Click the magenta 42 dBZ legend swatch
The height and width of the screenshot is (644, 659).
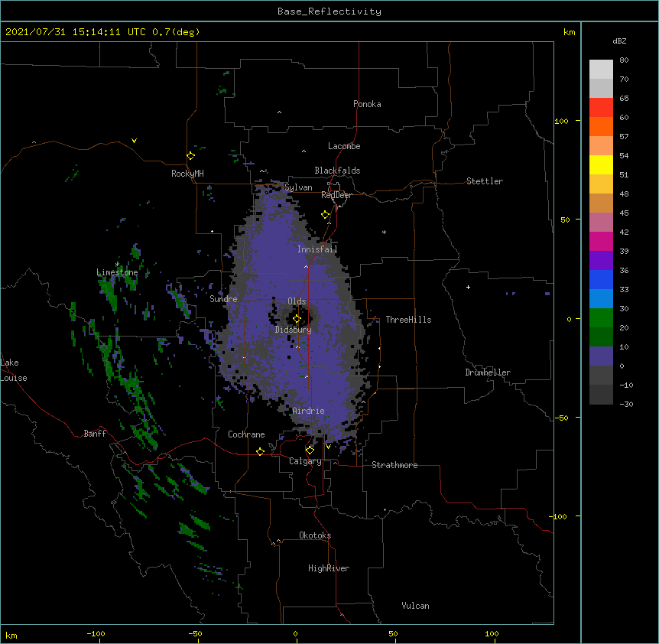click(x=601, y=241)
